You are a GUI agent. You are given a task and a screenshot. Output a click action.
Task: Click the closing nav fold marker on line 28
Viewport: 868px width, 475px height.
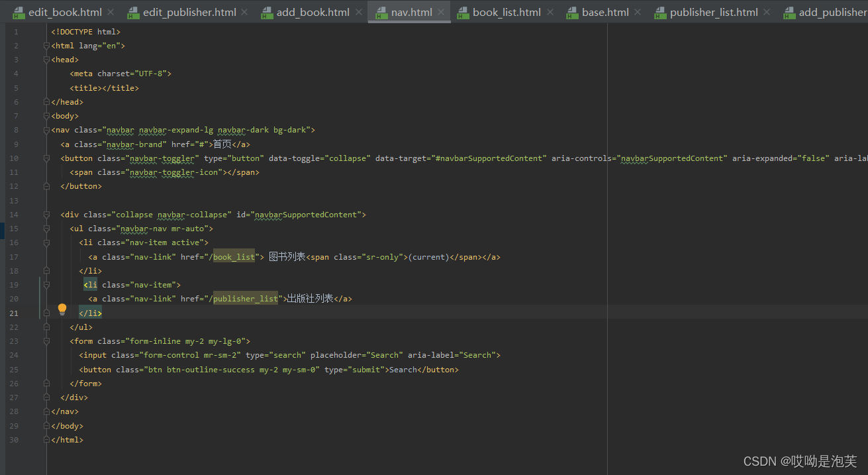point(46,411)
